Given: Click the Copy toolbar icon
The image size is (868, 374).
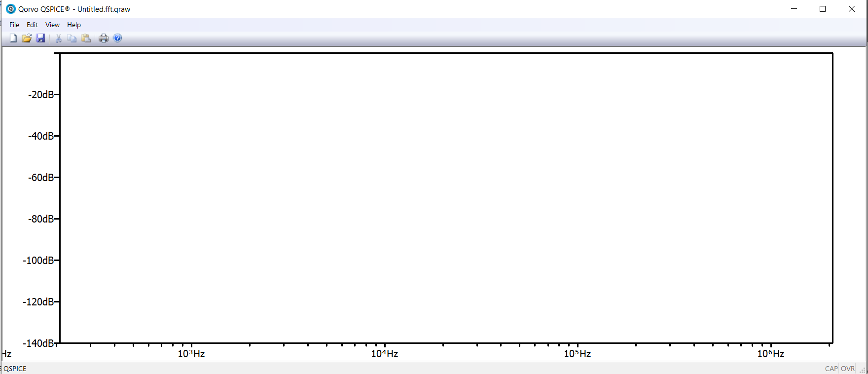Looking at the screenshot, I should point(72,38).
